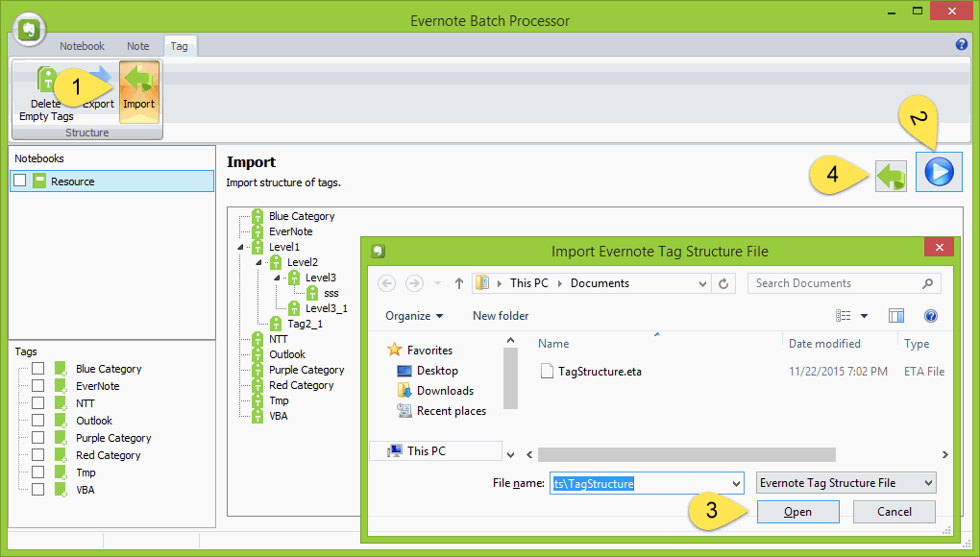Image resolution: width=980 pixels, height=557 pixels.
Task: Check the NTT tag checkbox
Action: click(x=38, y=402)
